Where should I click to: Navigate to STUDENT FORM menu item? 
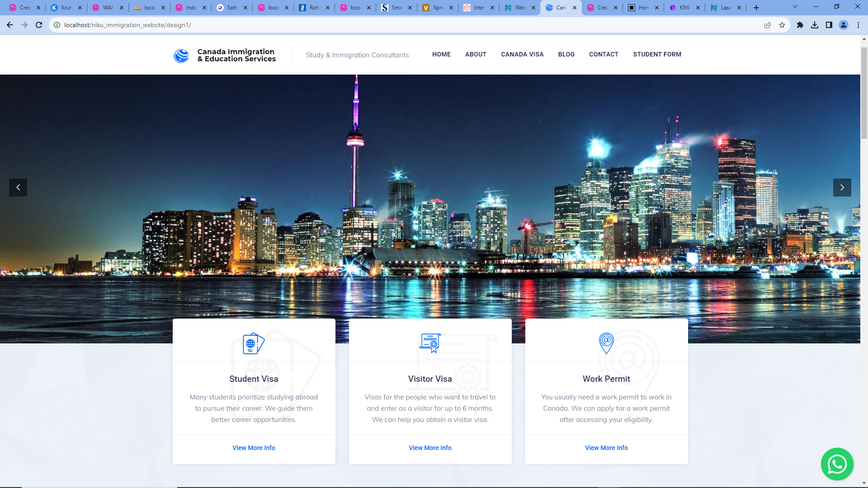pyautogui.click(x=657, y=54)
